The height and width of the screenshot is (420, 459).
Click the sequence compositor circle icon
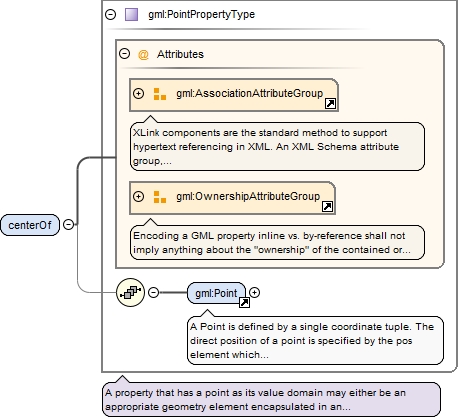pos(131,293)
